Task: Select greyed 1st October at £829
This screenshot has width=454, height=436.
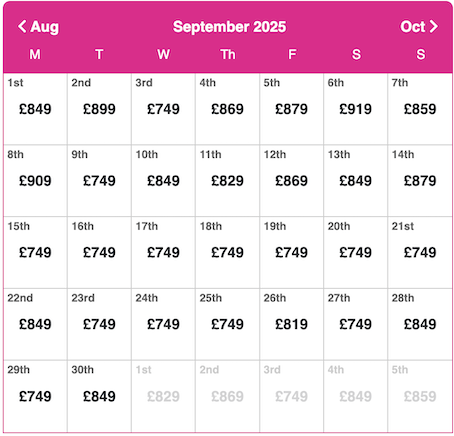Action: coord(163,396)
